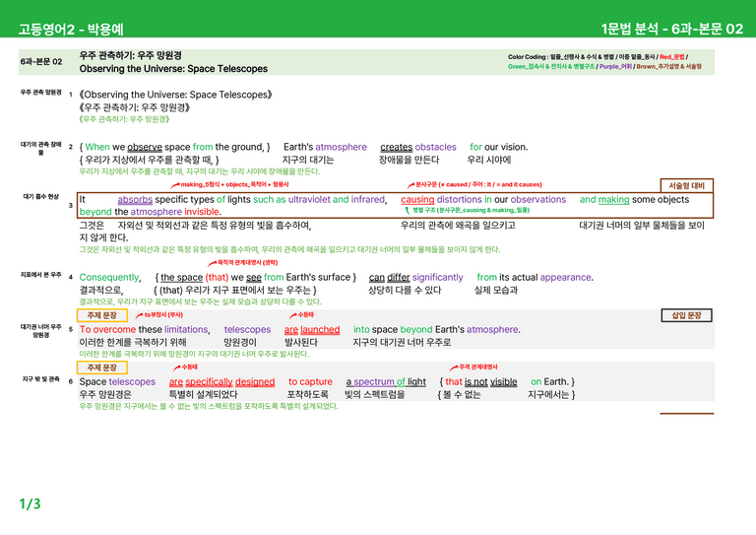Click the underlined phrase 'can differ'

click(x=390, y=278)
